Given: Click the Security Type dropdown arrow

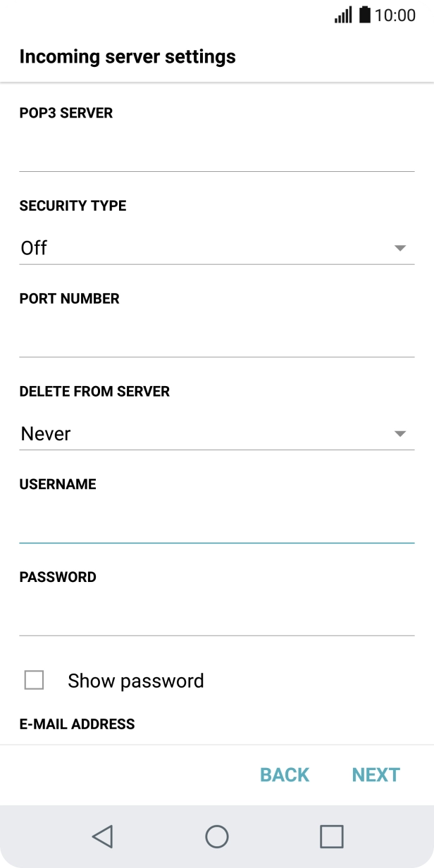Looking at the screenshot, I should coord(400,248).
